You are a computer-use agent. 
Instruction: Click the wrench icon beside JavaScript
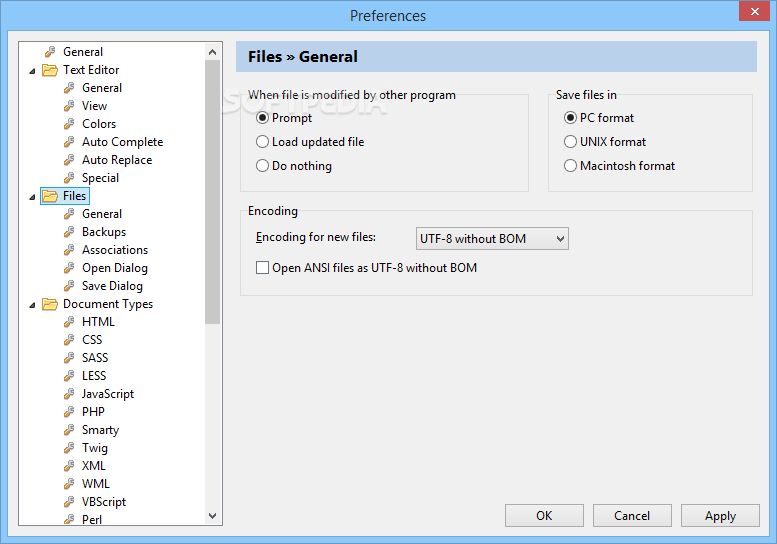coord(69,394)
